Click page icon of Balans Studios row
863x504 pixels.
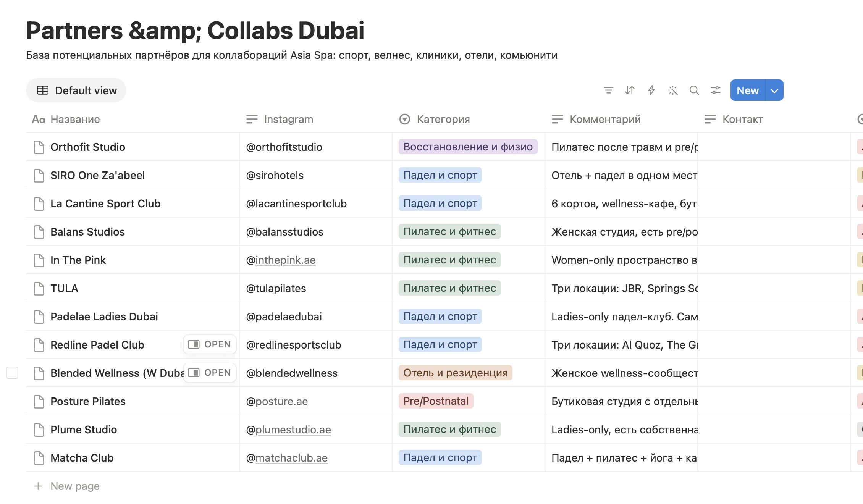[39, 232]
